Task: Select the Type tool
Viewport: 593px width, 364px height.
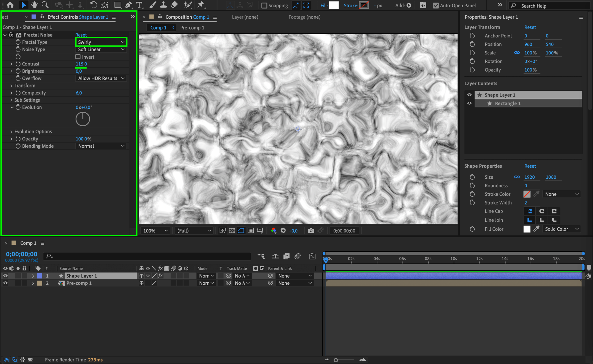Action: [139, 5]
